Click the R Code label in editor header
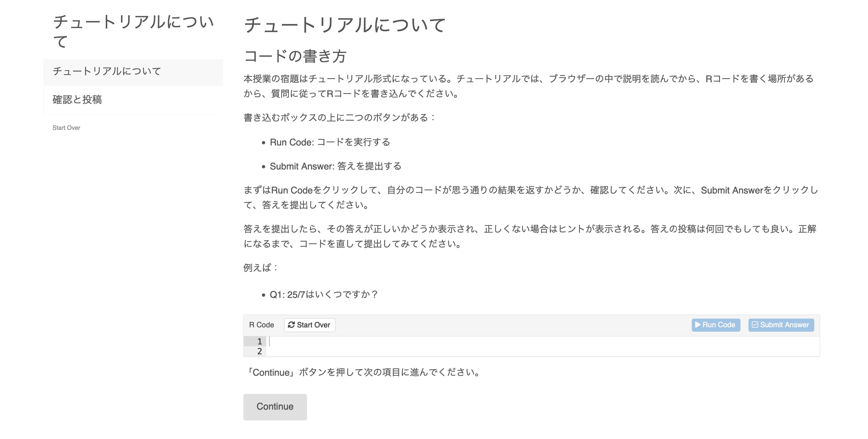The width and height of the screenshot is (868, 439). coord(262,325)
